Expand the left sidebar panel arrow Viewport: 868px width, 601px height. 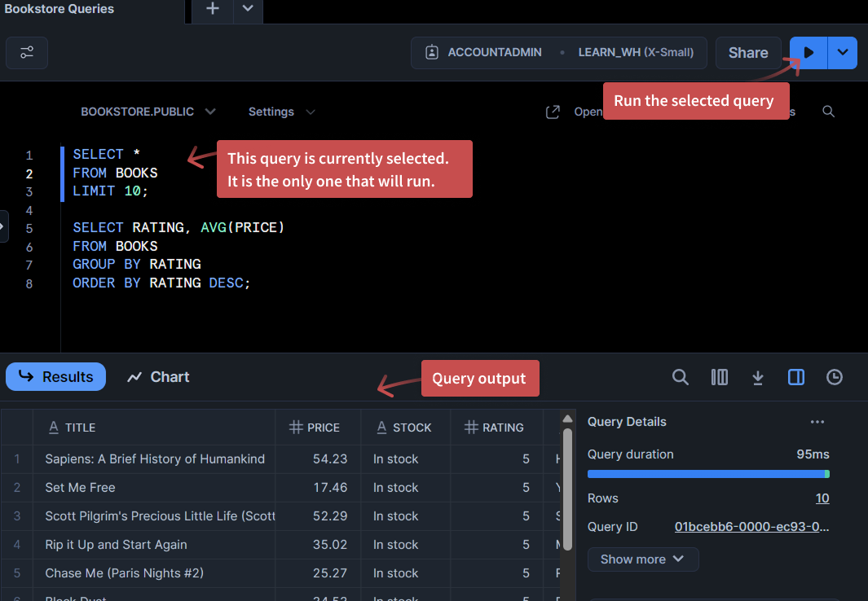2,226
